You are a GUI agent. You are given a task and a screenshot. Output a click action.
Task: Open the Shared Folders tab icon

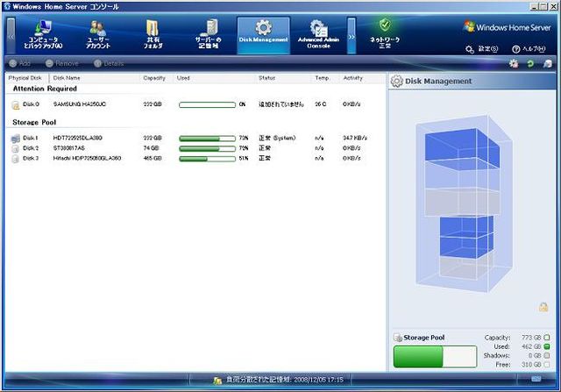click(153, 33)
